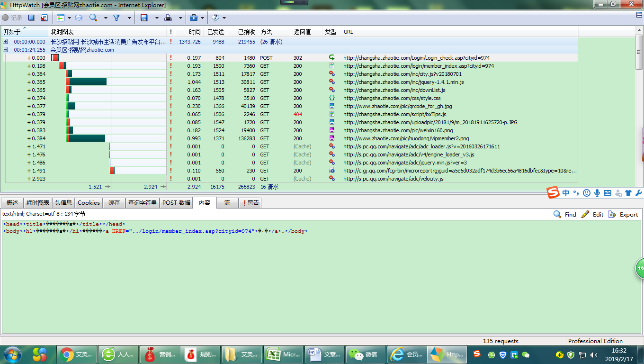Click the Help question mark icon
The width and height of the screenshot is (644, 364).
[x=215, y=18]
